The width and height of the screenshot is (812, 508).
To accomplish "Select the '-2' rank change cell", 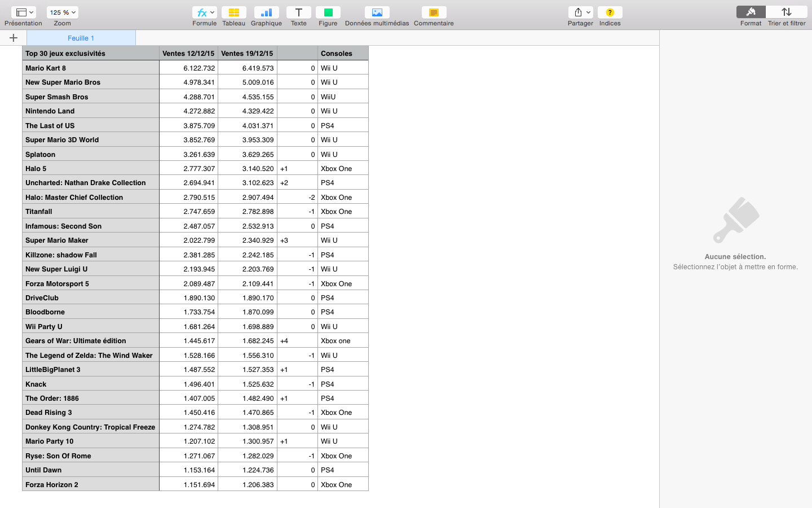I will (297, 198).
